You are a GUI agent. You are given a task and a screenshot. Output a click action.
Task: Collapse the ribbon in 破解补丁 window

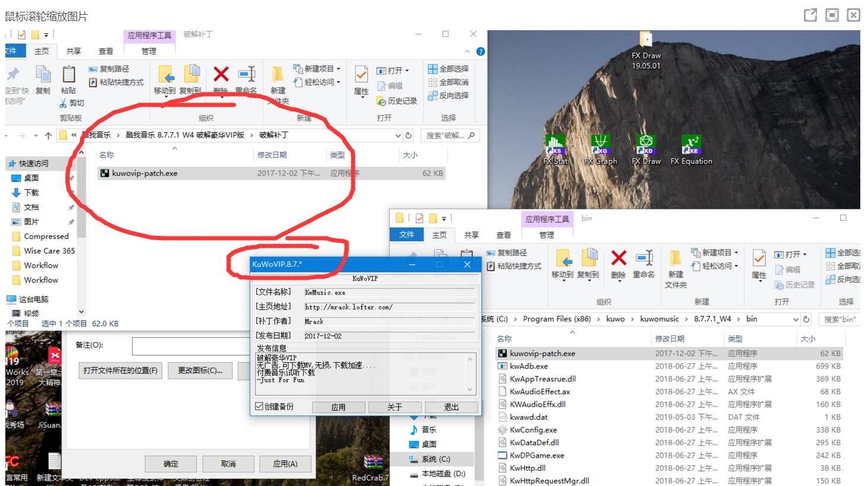(467, 52)
